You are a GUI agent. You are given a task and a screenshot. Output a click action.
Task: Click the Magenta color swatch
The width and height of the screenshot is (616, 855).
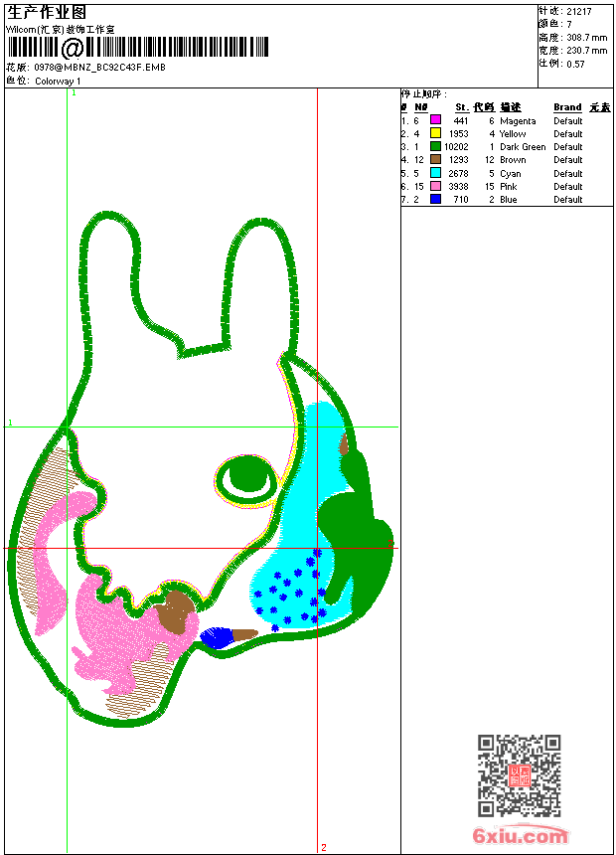[x=435, y=120]
